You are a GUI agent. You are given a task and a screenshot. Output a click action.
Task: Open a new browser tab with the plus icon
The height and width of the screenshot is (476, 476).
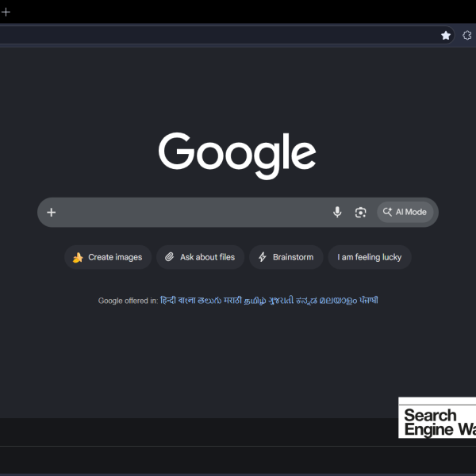tap(6, 12)
